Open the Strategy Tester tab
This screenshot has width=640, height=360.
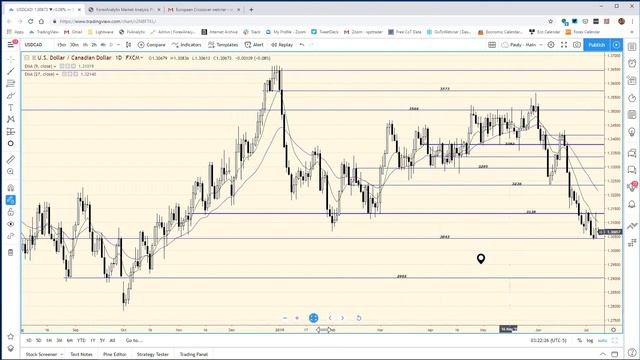point(153,354)
